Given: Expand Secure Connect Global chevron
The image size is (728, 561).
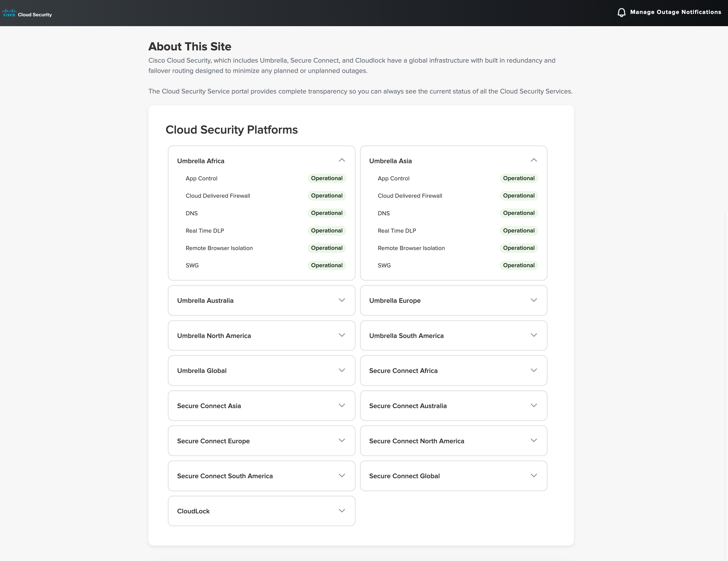Looking at the screenshot, I should (x=534, y=475).
